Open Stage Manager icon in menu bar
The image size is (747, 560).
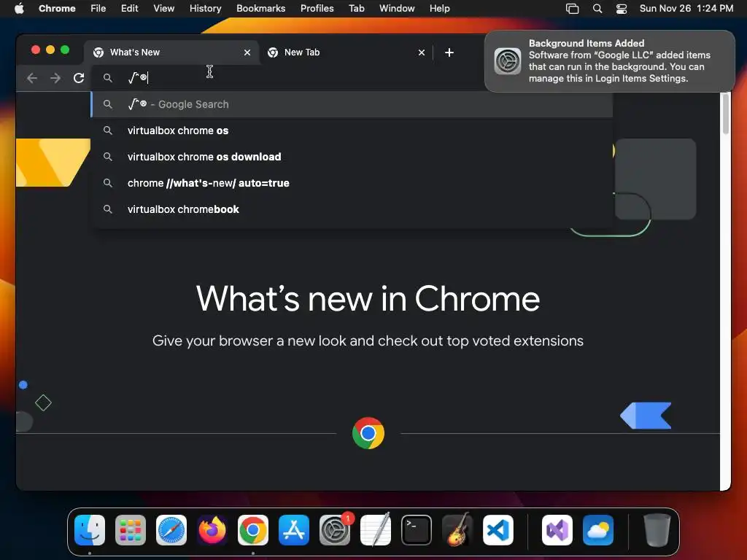(572, 9)
